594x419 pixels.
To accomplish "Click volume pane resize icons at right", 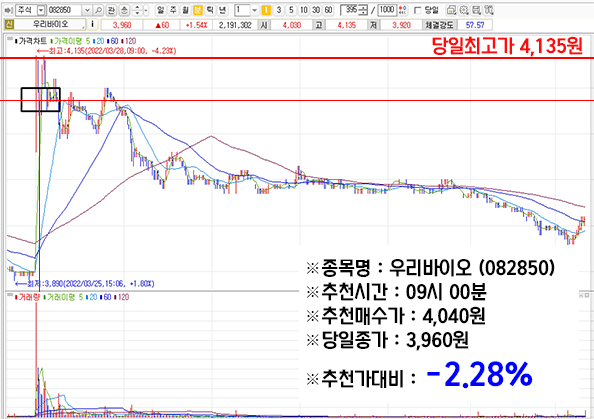I will coord(585,295).
